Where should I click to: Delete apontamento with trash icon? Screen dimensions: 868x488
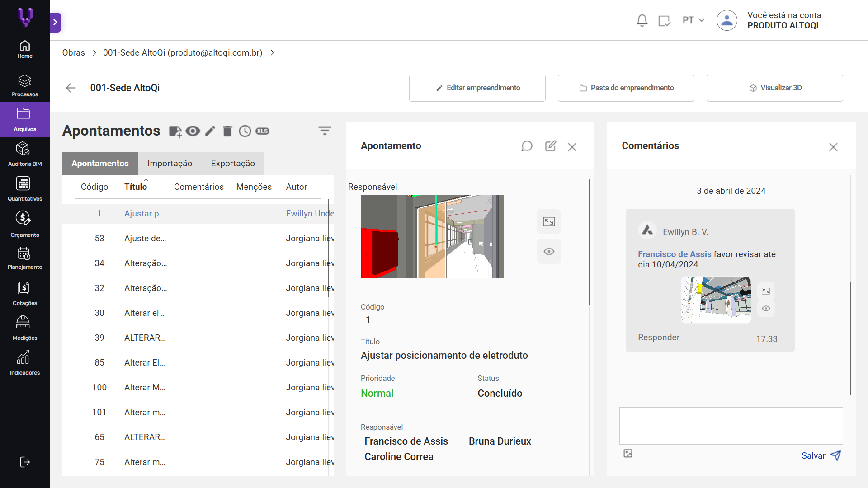pos(227,131)
